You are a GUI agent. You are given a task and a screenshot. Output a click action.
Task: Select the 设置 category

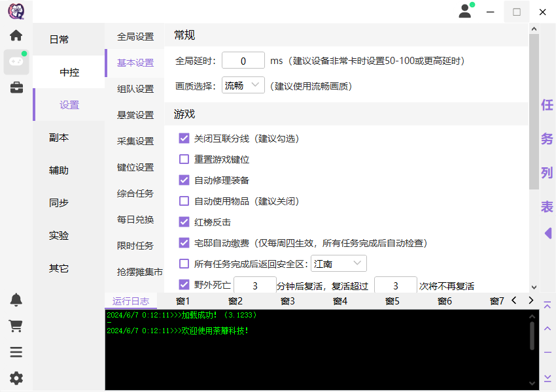69,105
